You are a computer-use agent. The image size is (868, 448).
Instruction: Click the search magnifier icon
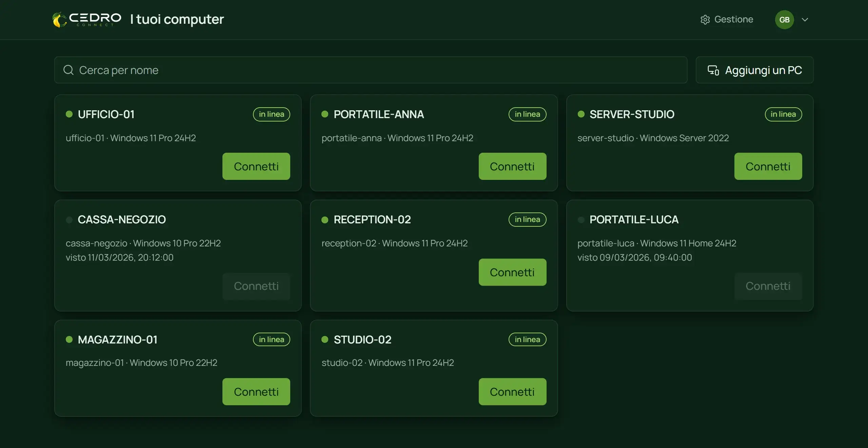[68, 70]
